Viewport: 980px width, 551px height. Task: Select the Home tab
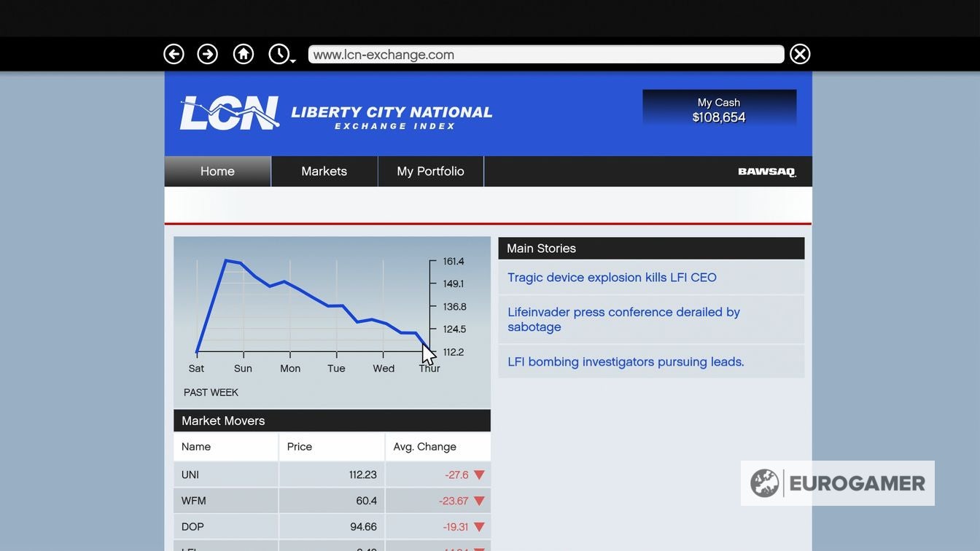tap(217, 171)
